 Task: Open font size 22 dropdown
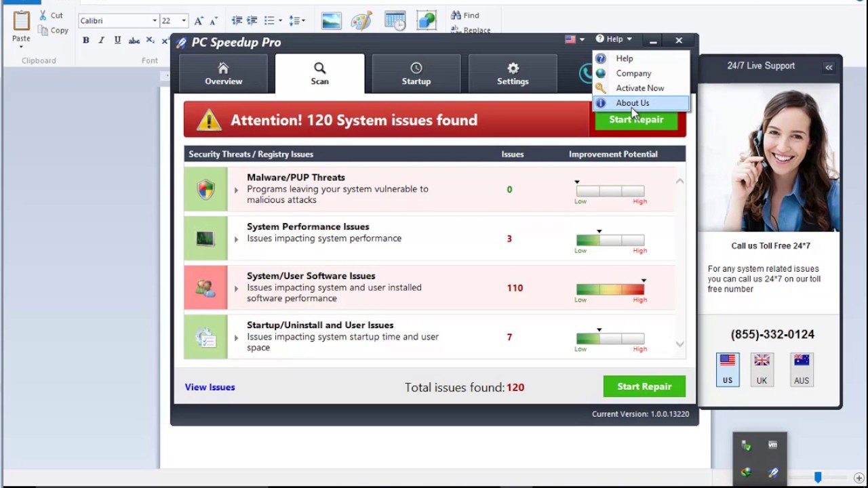click(183, 21)
